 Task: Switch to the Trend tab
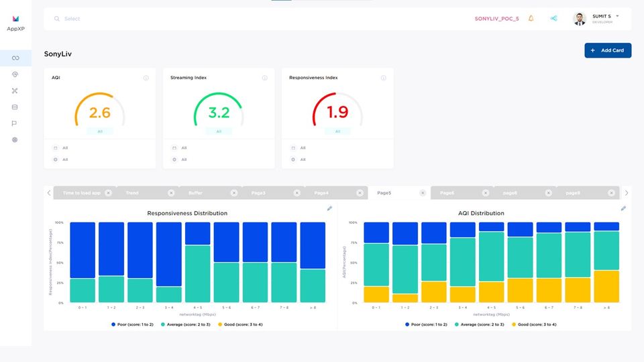click(x=132, y=193)
